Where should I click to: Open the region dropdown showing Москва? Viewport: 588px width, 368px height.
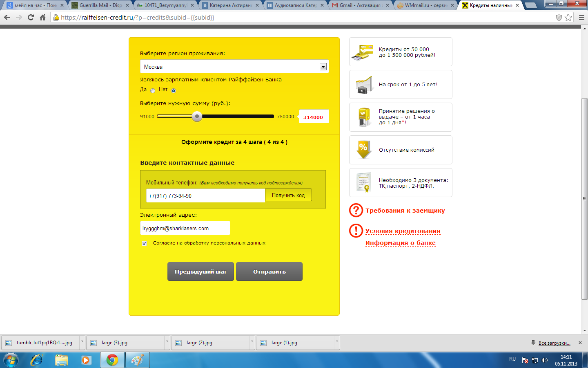[x=234, y=67]
